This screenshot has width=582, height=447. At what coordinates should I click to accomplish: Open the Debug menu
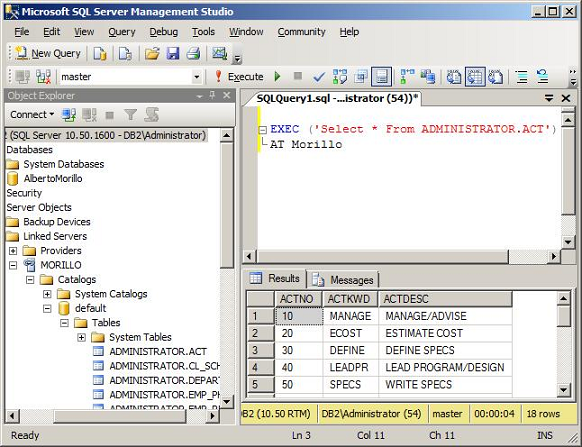[163, 32]
